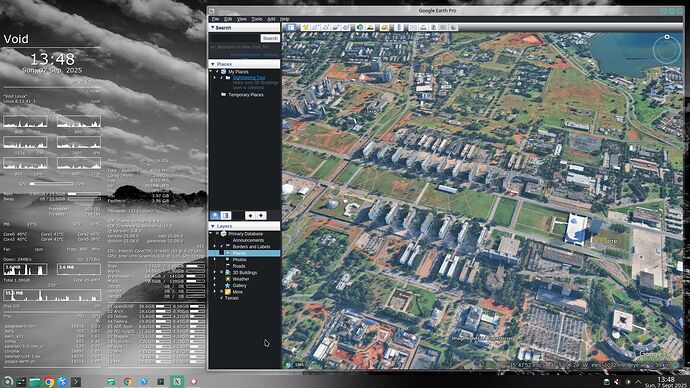Expand the Borders and Labels layer

click(215, 246)
